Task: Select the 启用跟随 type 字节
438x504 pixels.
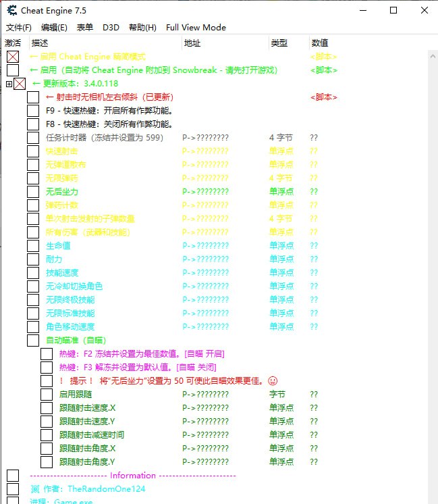Action: pyautogui.click(x=277, y=395)
